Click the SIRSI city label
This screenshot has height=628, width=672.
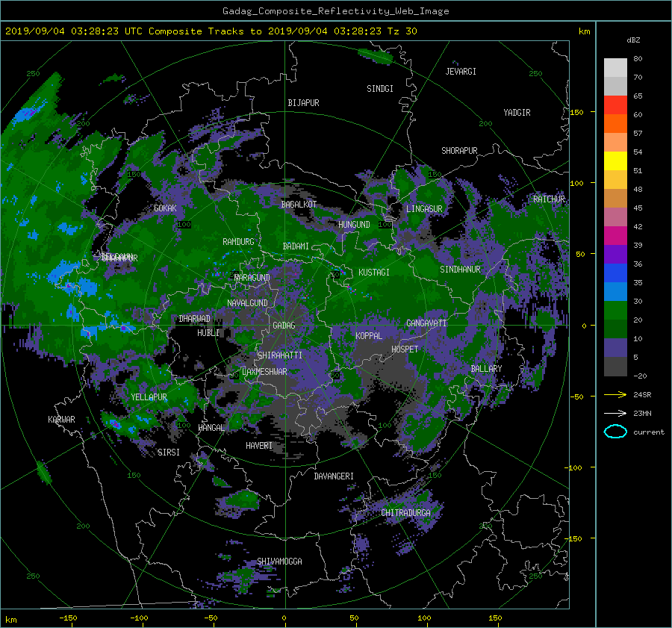(169, 453)
